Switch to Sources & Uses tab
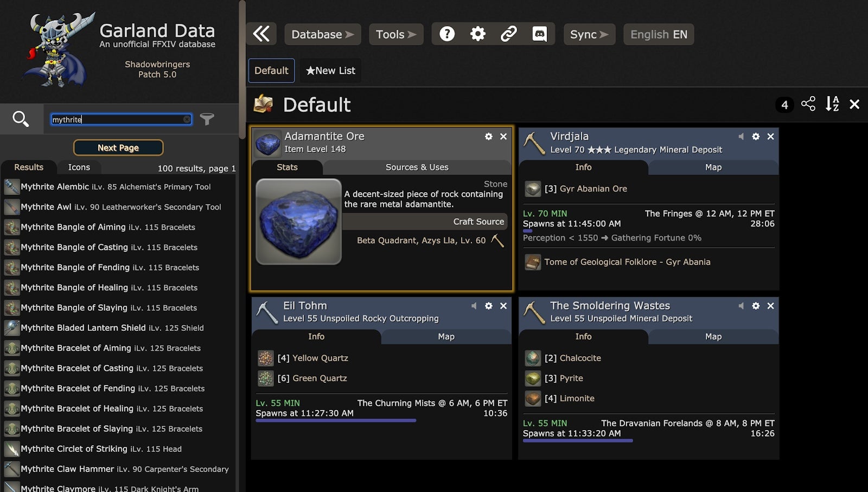 coord(417,167)
